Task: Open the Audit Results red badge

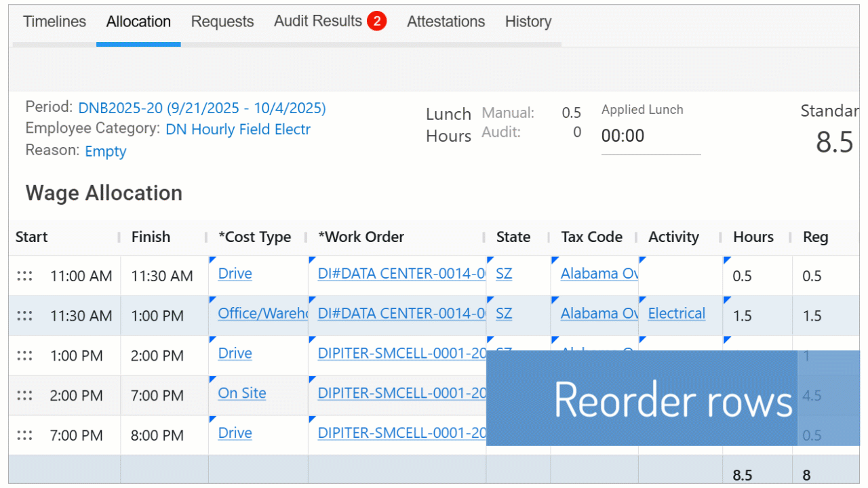Action: coord(377,22)
